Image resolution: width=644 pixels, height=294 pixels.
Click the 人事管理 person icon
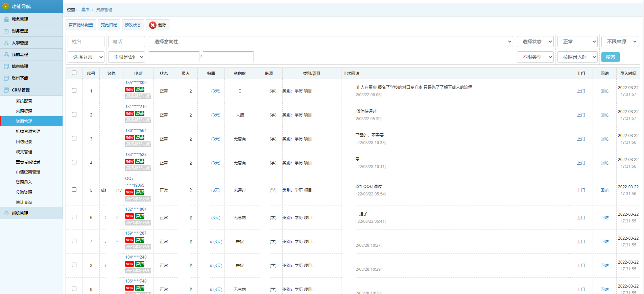pos(6,43)
